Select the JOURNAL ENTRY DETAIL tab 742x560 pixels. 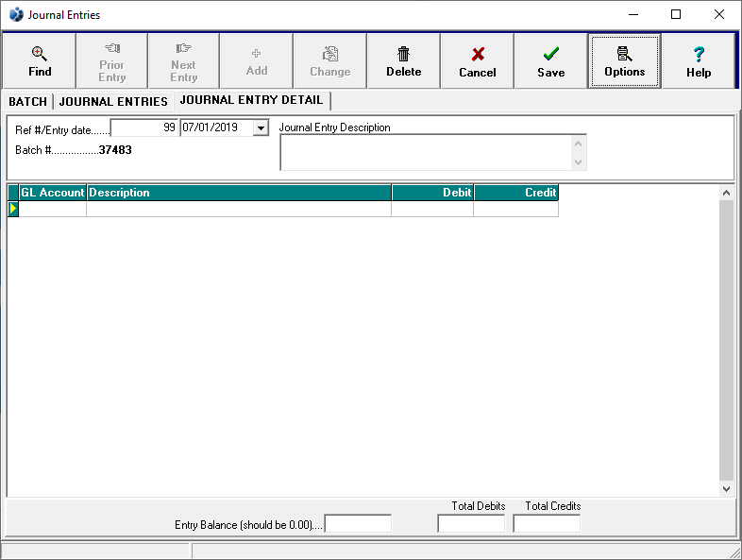(x=251, y=100)
